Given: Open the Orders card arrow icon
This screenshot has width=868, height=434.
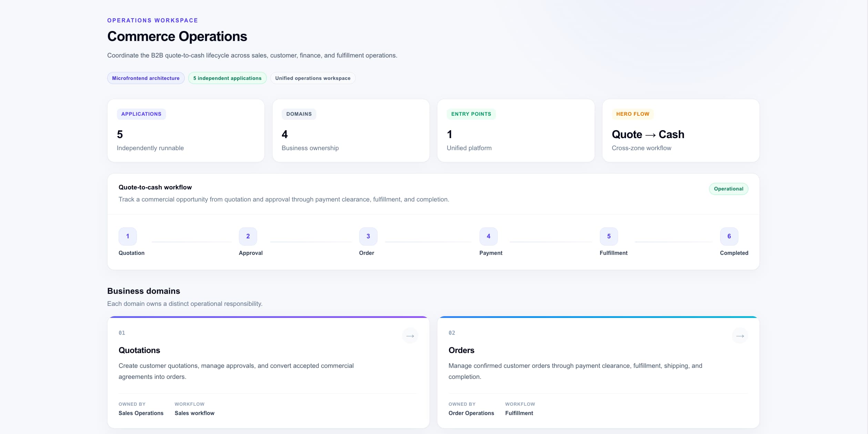Looking at the screenshot, I should click(x=740, y=336).
